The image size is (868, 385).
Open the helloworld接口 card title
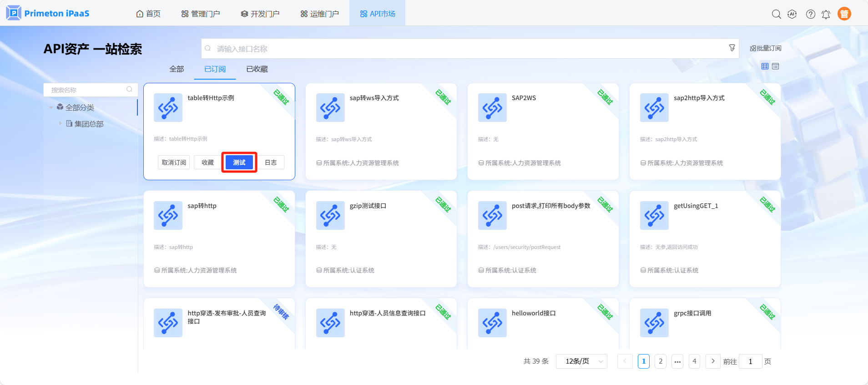pyautogui.click(x=534, y=313)
